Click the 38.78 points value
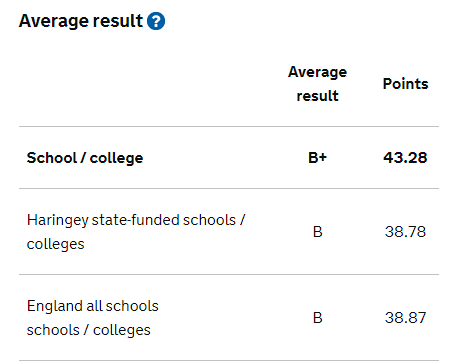 click(405, 232)
